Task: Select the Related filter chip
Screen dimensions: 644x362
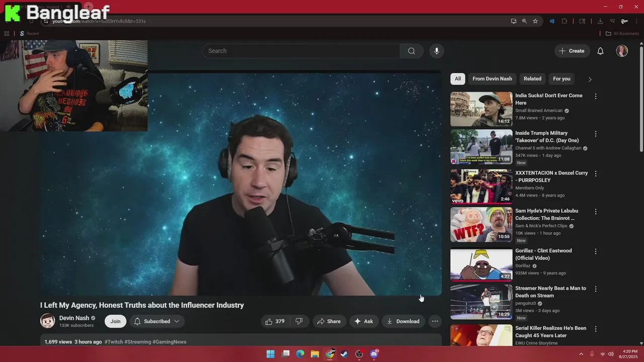Action: 532,79
